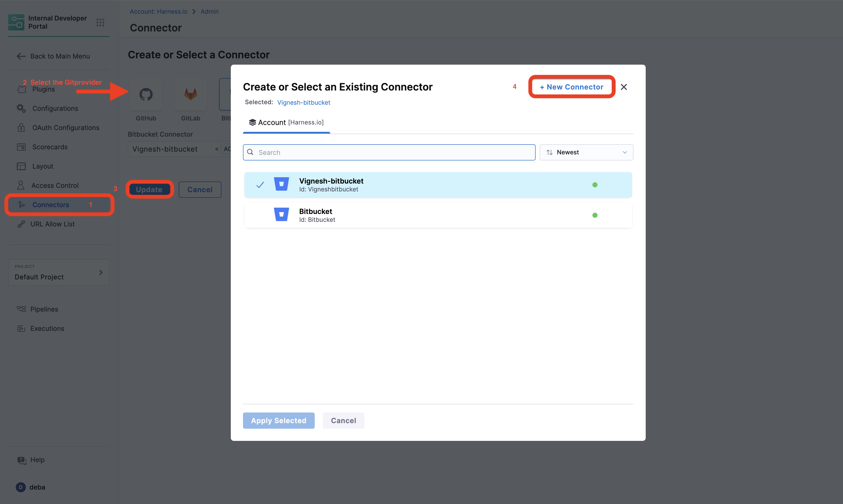Open Connectors in the sidebar menu
The width and height of the screenshot is (843, 504).
[x=51, y=205]
